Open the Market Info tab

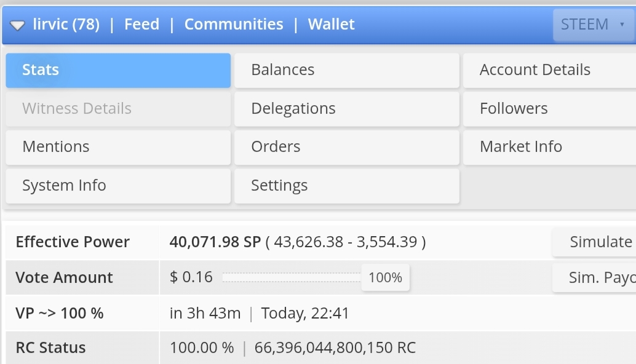pos(549,147)
